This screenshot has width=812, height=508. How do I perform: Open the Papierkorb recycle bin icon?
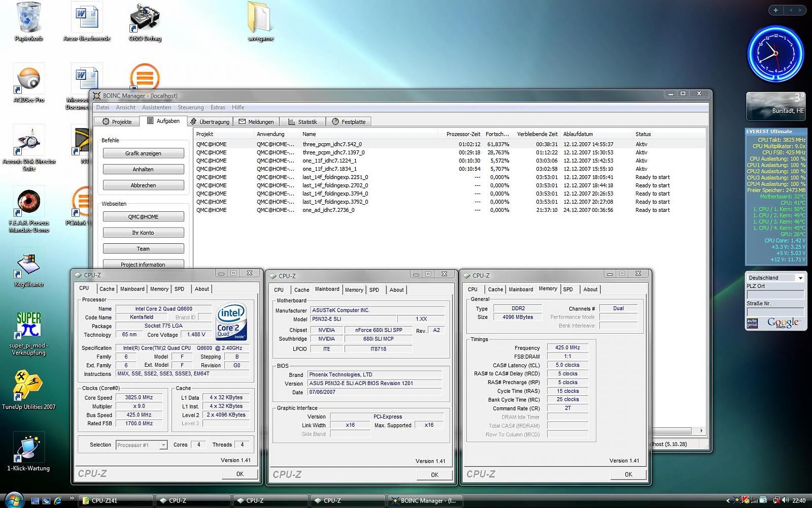coord(28,20)
